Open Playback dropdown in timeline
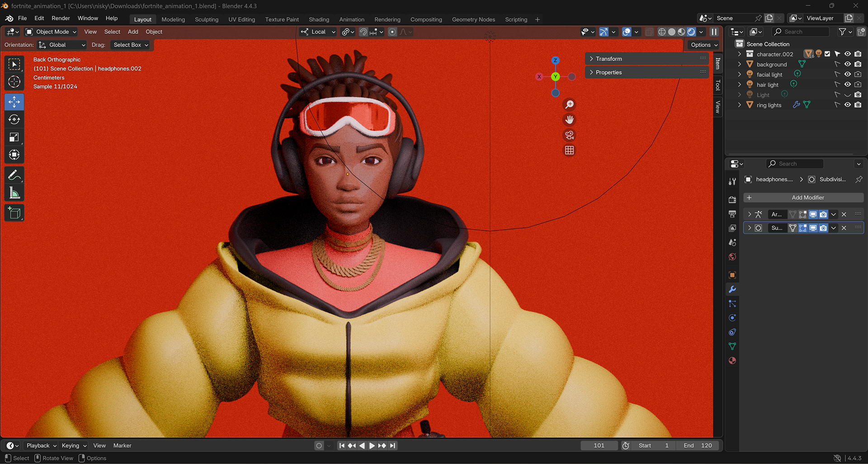 pos(41,445)
